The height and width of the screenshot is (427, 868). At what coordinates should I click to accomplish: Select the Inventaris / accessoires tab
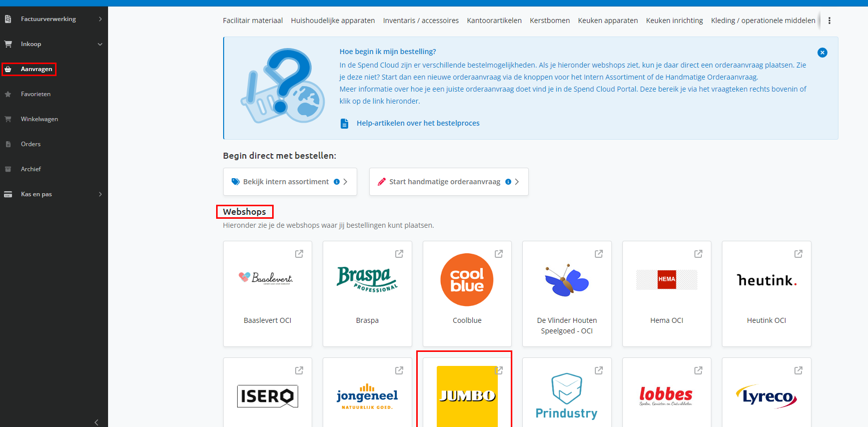point(421,21)
